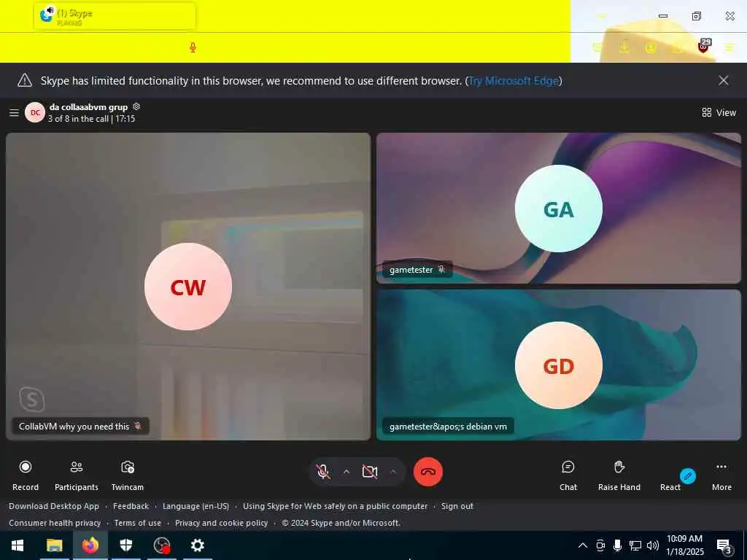
Task: Open Consumer health privacy link
Action: click(55, 523)
